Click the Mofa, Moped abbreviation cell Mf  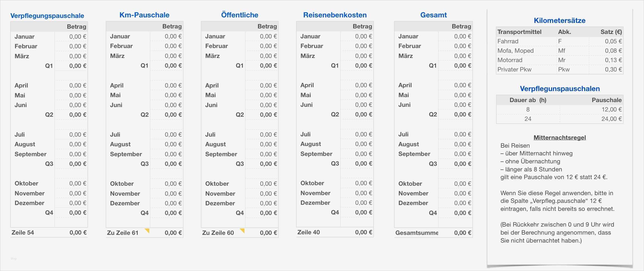(561, 51)
